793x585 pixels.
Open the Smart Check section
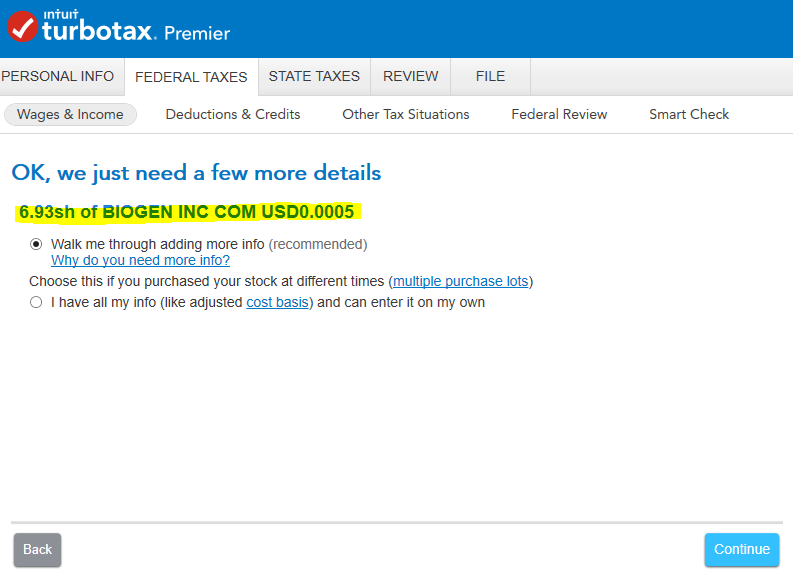point(689,114)
